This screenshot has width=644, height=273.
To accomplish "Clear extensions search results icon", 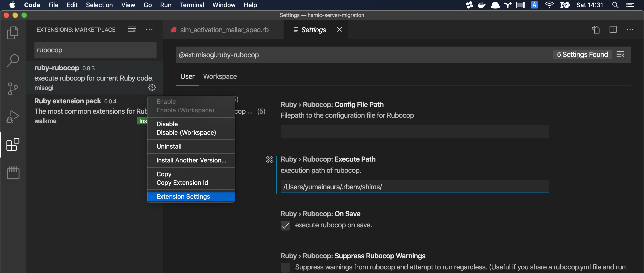I will [x=132, y=30].
